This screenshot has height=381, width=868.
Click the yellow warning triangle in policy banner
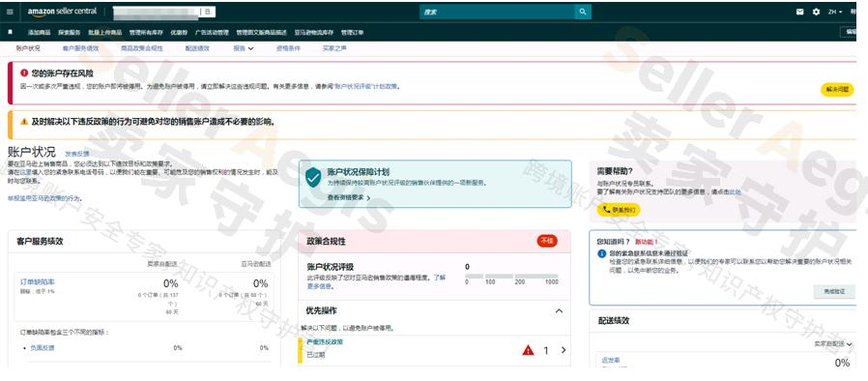(x=24, y=121)
